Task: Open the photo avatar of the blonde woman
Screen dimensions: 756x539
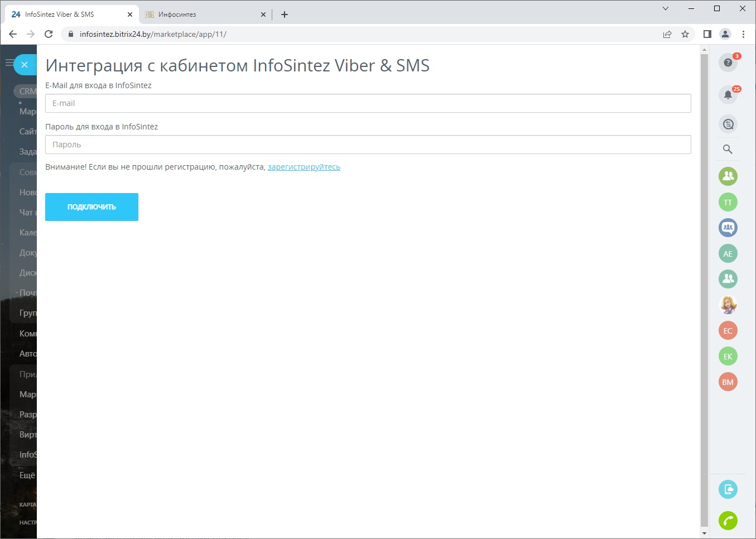Action: pyautogui.click(x=728, y=305)
